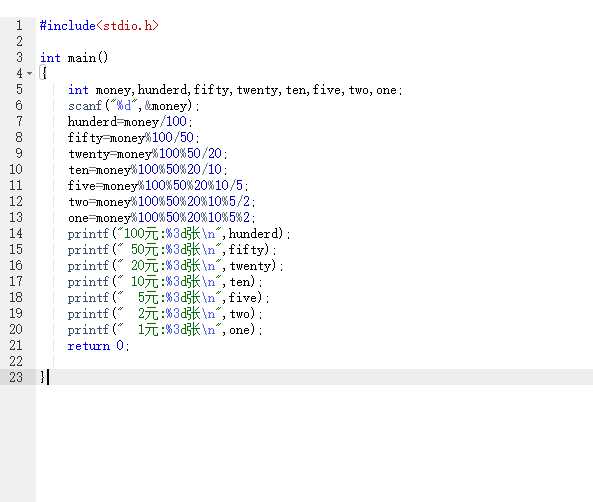The height and width of the screenshot is (502, 593).
Task: Click the printf line printing five
Action: tap(169, 298)
